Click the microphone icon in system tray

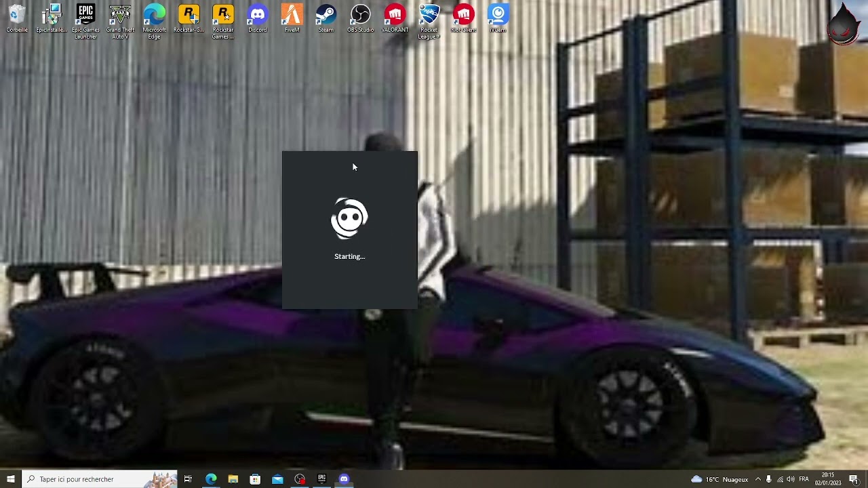pos(769,479)
